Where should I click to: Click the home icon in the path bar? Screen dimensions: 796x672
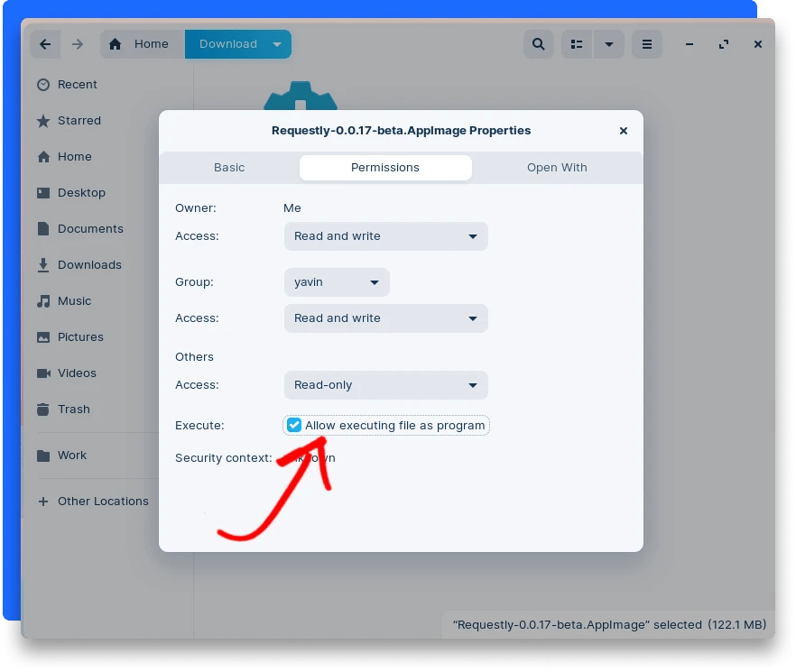(116, 44)
